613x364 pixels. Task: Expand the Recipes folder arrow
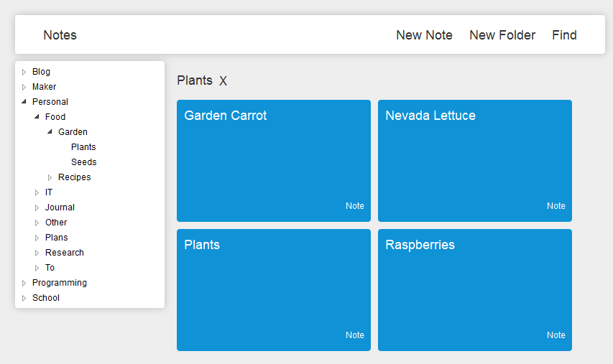pyautogui.click(x=50, y=177)
